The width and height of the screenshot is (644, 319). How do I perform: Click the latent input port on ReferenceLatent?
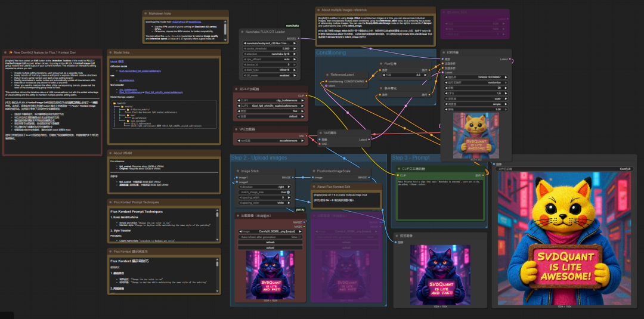[327, 86]
